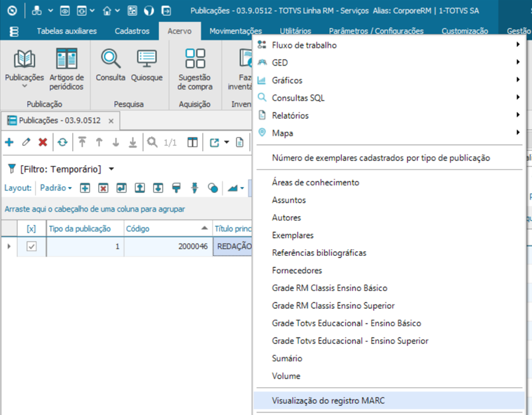Click the circle shapes icon in layout bar
This screenshot has height=415, width=532.
[213, 188]
